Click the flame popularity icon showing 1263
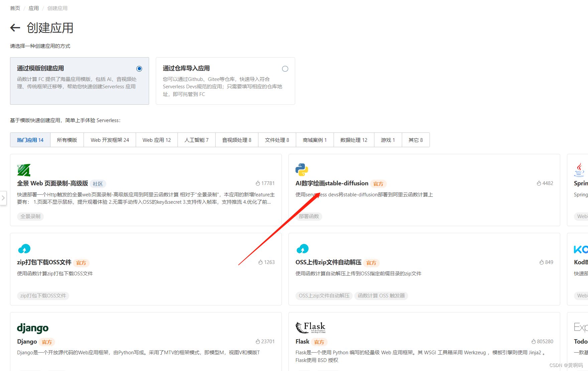The height and width of the screenshot is (371, 588). pyautogui.click(x=260, y=262)
